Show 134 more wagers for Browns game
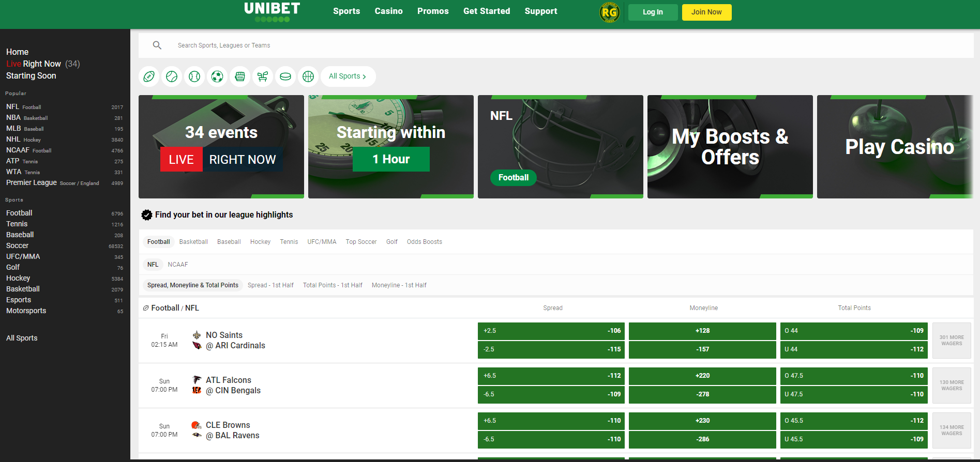This screenshot has height=462, width=980. point(952,430)
